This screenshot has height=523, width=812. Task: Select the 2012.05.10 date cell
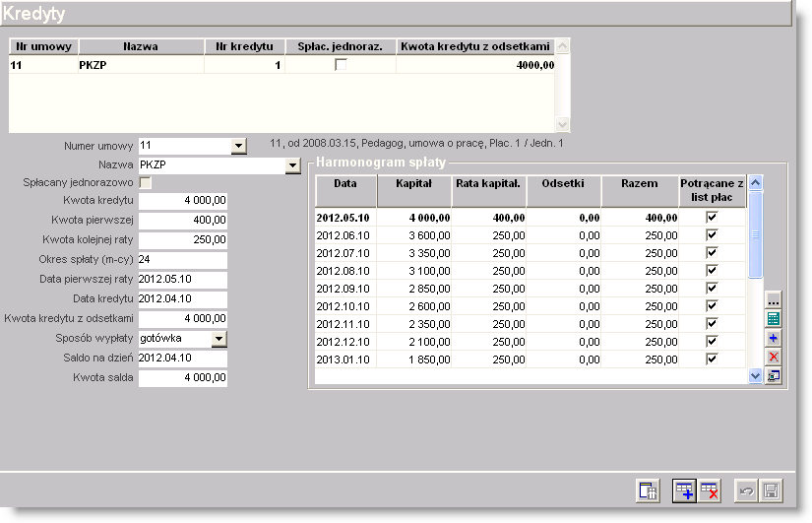coord(345,218)
